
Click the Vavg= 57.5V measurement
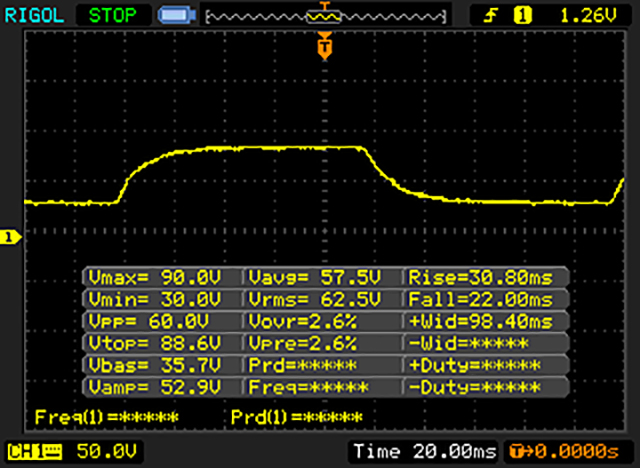tap(315, 278)
